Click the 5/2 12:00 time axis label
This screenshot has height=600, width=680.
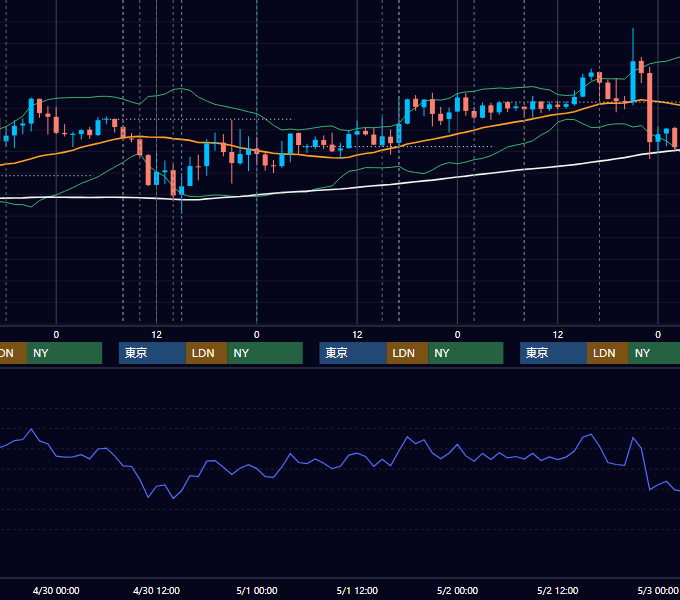pyautogui.click(x=557, y=590)
